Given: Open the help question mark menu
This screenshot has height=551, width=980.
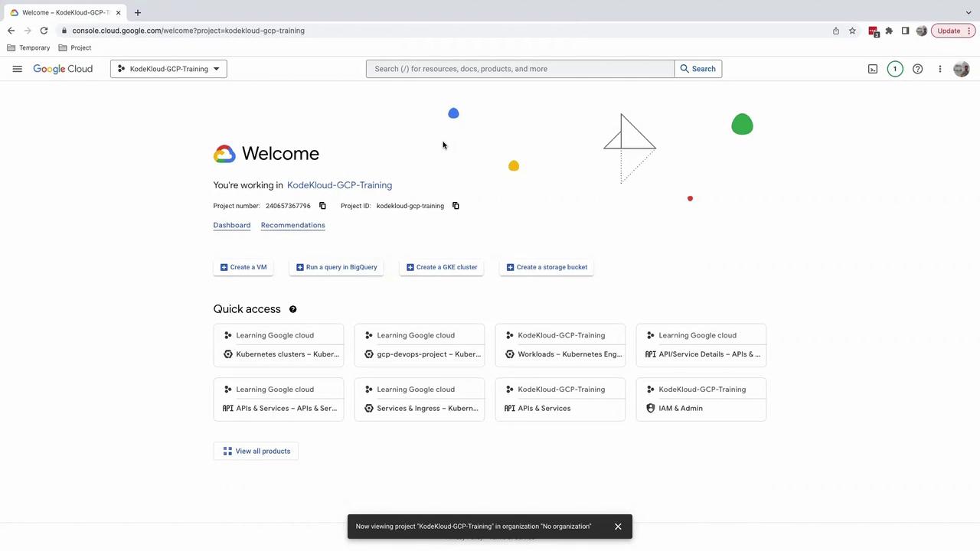Looking at the screenshot, I should tap(917, 69).
